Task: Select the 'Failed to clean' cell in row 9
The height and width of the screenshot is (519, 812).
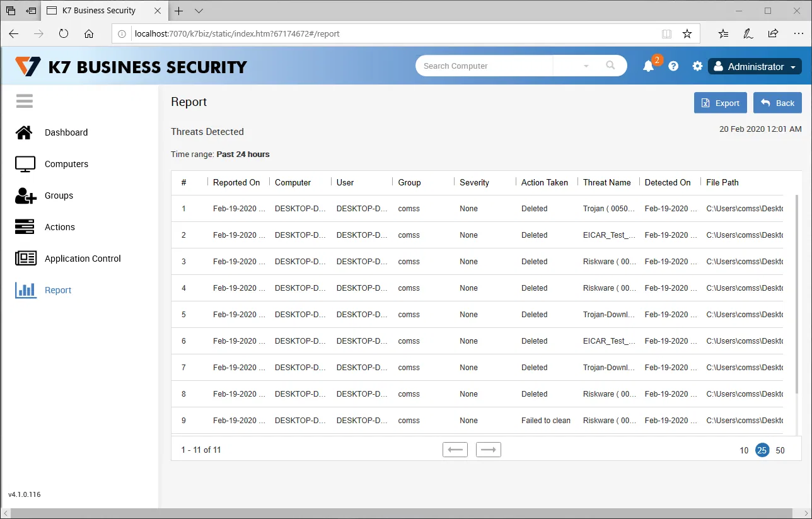Action: (546, 421)
